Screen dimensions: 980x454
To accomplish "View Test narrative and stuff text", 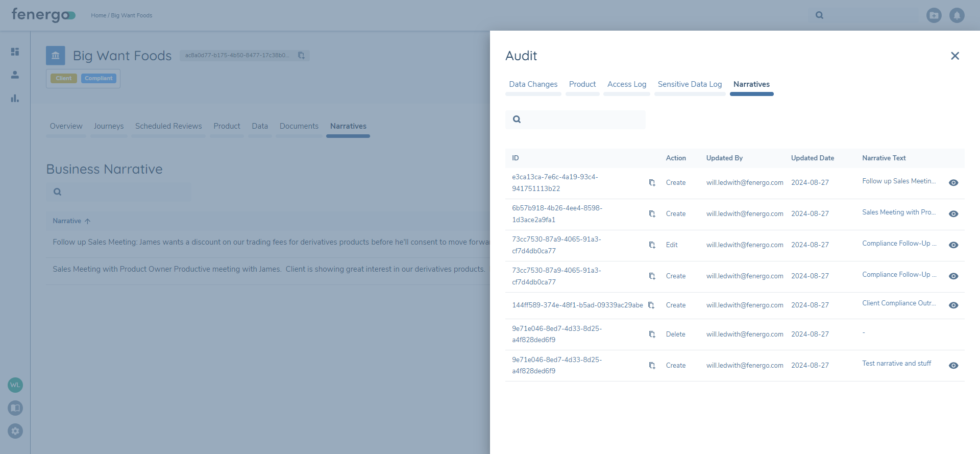I will (953, 366).
